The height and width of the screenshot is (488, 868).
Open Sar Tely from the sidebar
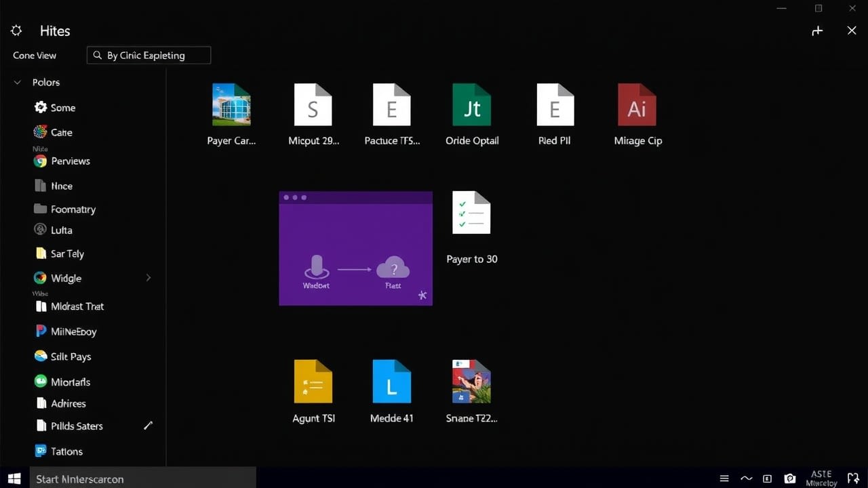point(67,253)
